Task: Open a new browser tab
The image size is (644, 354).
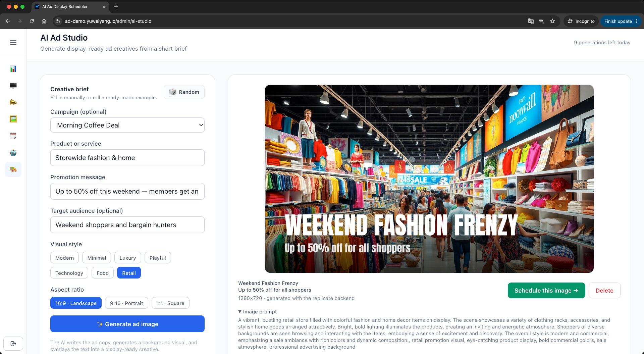Action: click(116, 7)
